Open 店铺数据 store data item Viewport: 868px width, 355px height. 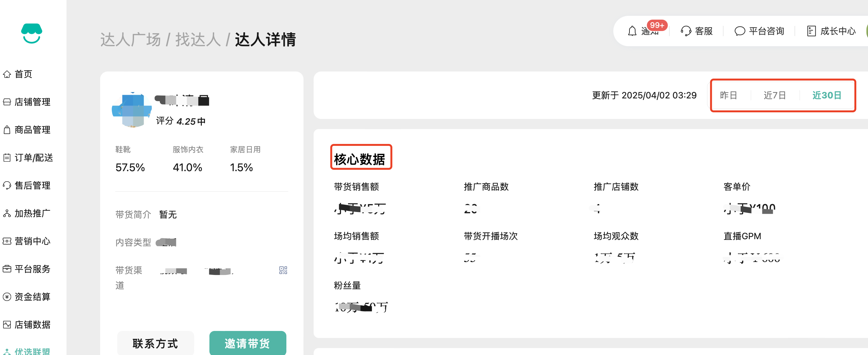pyautogui.click(x=32, y=325)
